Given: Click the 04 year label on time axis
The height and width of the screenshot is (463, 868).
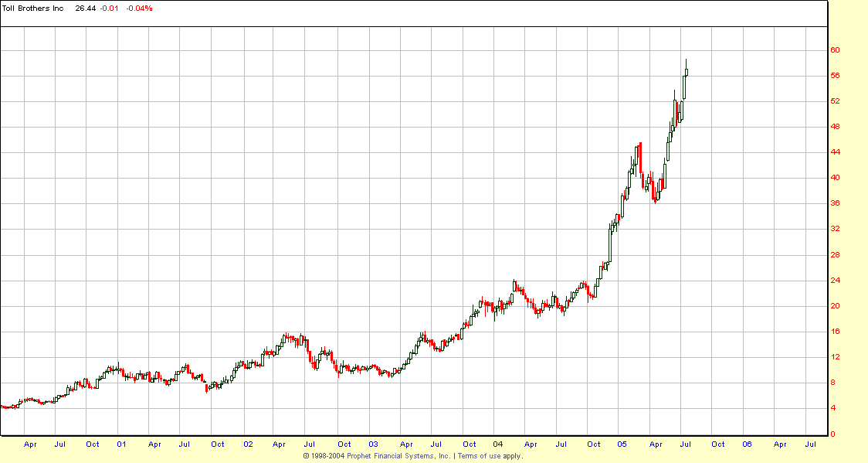Looking at the screenshot, I should tap(497, 444).
